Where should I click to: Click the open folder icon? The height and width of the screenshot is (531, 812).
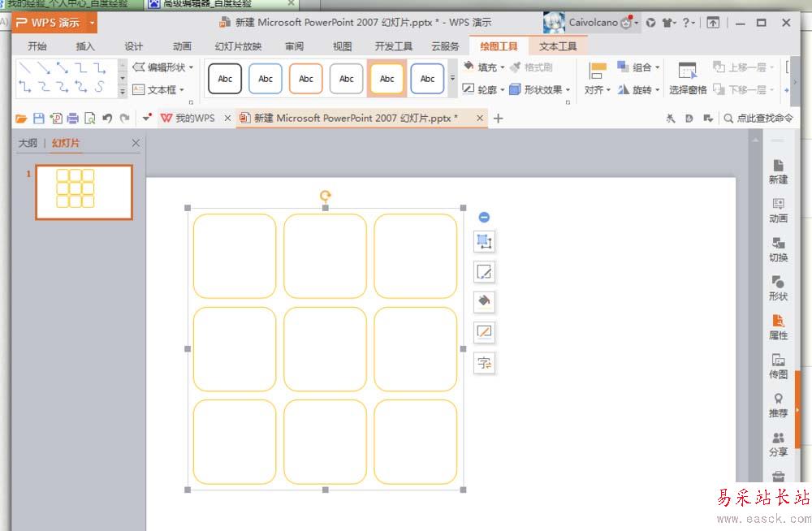click(21, 119)
